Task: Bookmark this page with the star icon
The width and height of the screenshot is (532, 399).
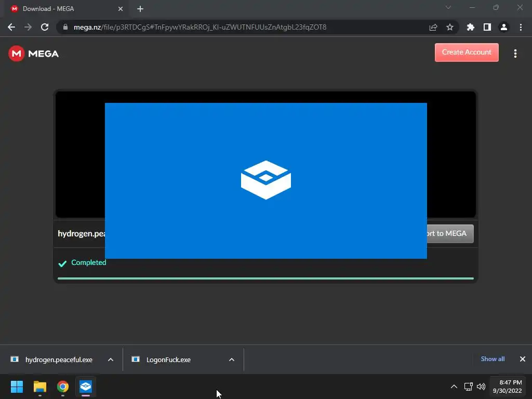Action: [450, 27]
